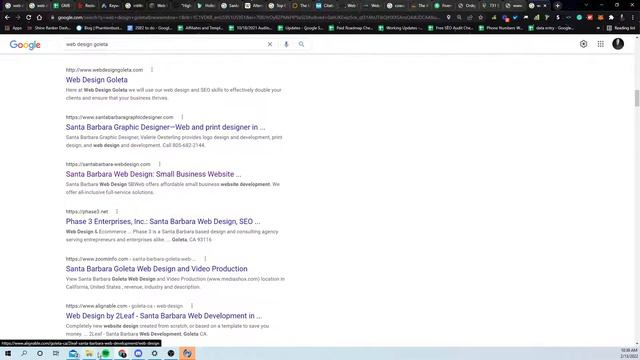This screenshot has height=360, width=640.
Task: Click the location pin icon in address bar
Action: click(449, 18)
